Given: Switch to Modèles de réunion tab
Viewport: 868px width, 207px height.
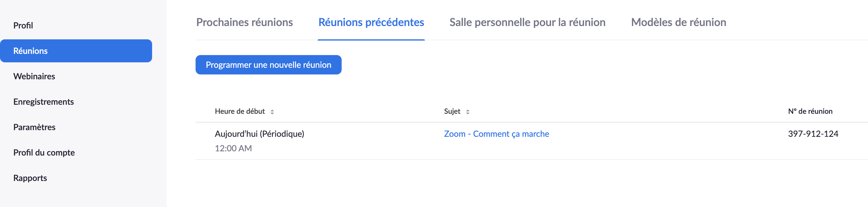Looking at the screenshot, I should coord(678,22).
